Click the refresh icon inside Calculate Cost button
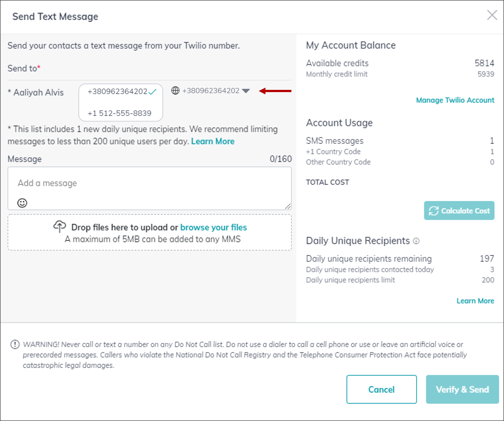The height and width of the screenshot is (421, 504). tap(434, 210)
